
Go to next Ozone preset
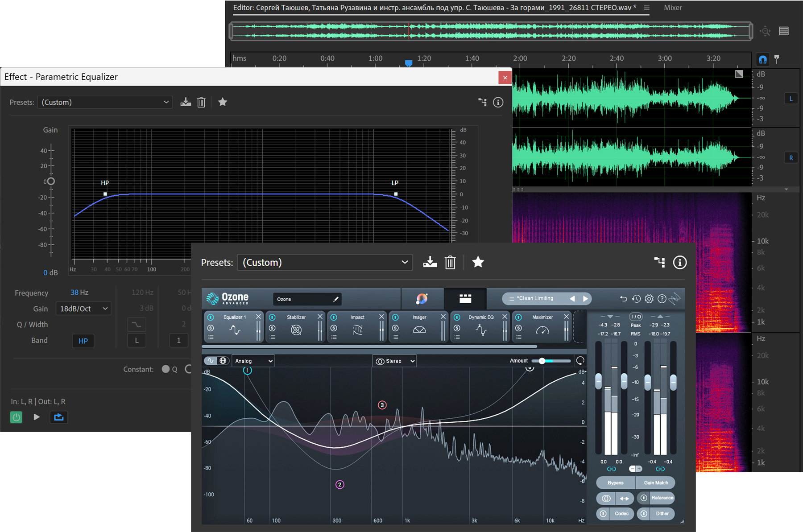click(586, 298)
